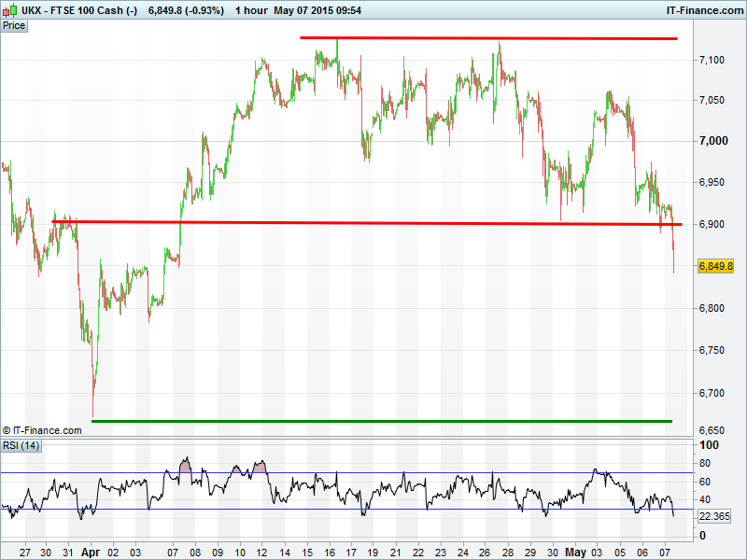Click the first shaded RSI overbought area

tap(185, 466)
